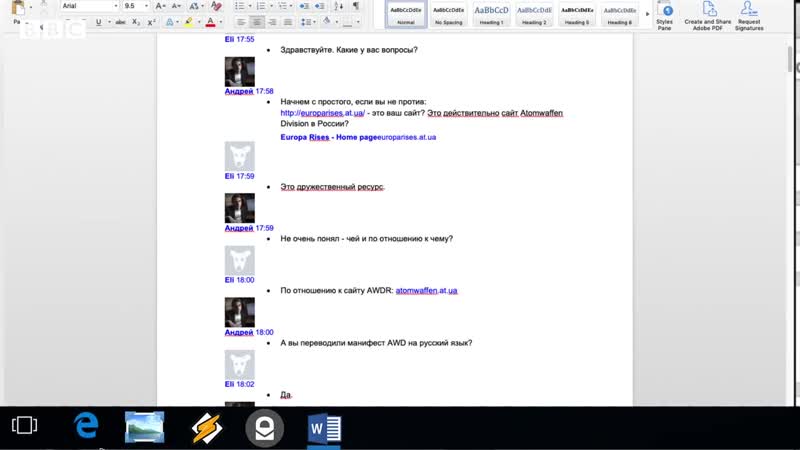Open Word from the taskbar
800x450 pixels.
[324, 429]
